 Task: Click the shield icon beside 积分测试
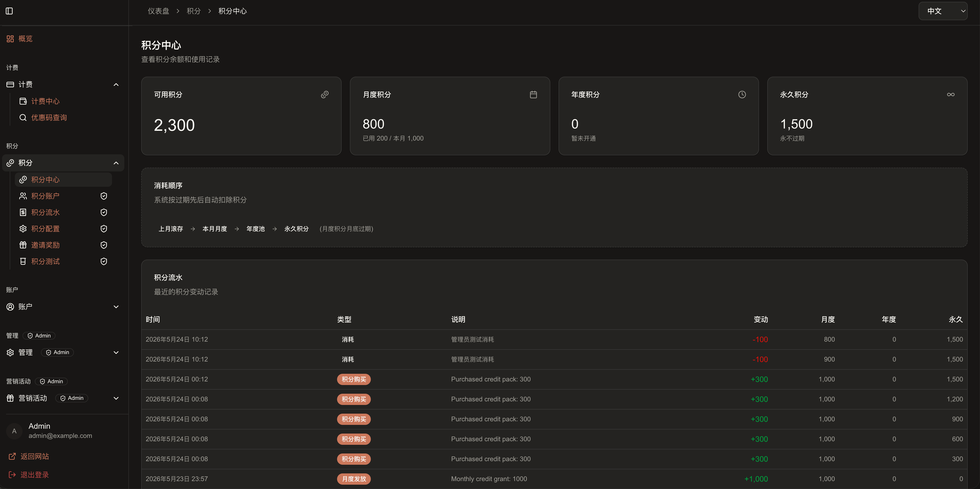click(x=104, y=261)
